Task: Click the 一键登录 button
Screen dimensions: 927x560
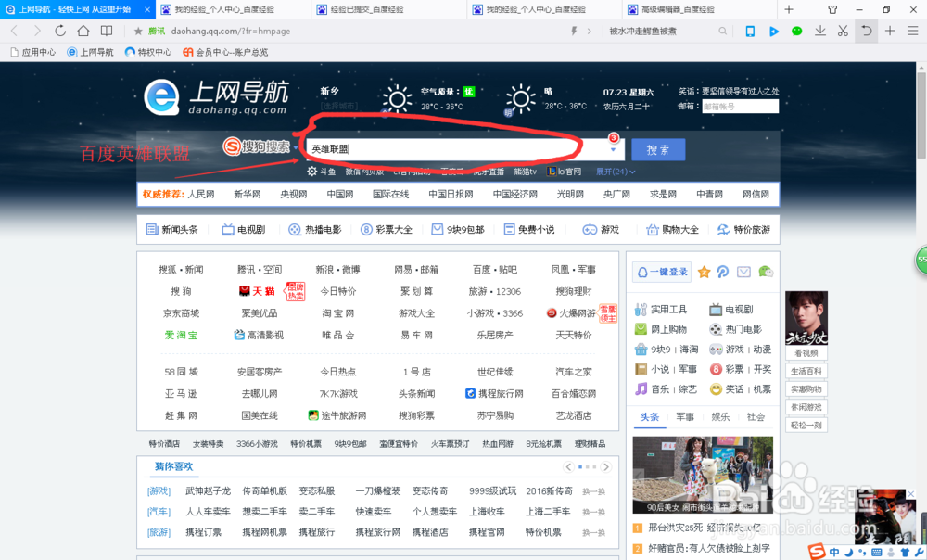Action: coord(662,272)
